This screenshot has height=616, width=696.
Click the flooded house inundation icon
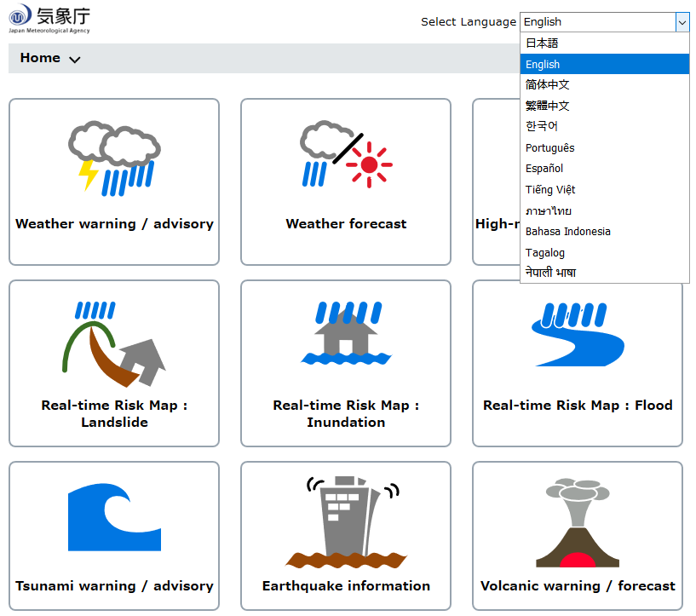point(346,334)
